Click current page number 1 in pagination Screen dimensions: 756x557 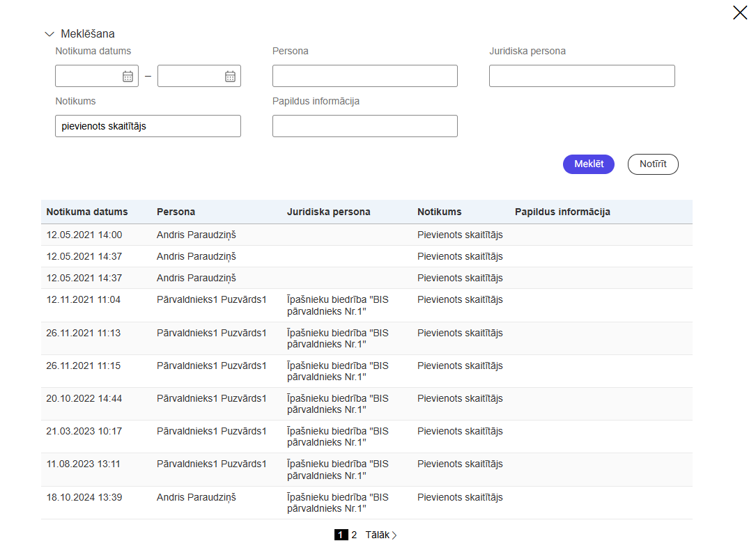pos(341,535)
